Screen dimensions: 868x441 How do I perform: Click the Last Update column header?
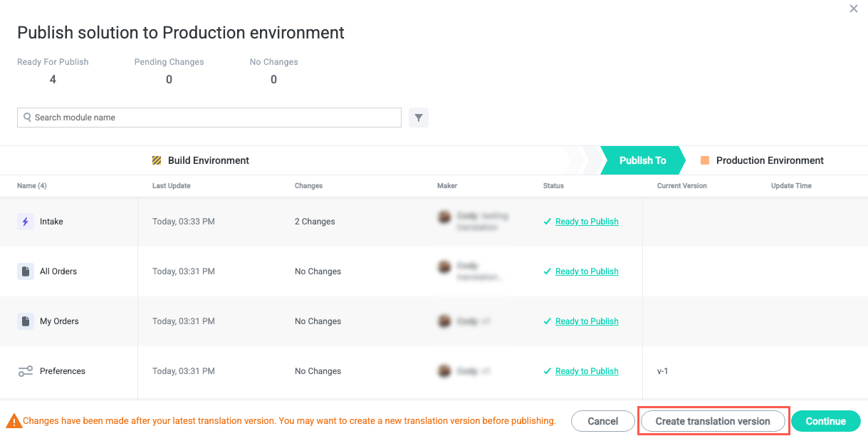[x=171, y=186]
